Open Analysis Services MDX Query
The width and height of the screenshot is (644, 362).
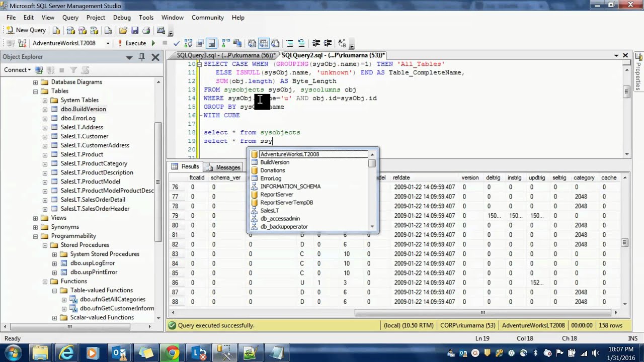click(71, 30)
